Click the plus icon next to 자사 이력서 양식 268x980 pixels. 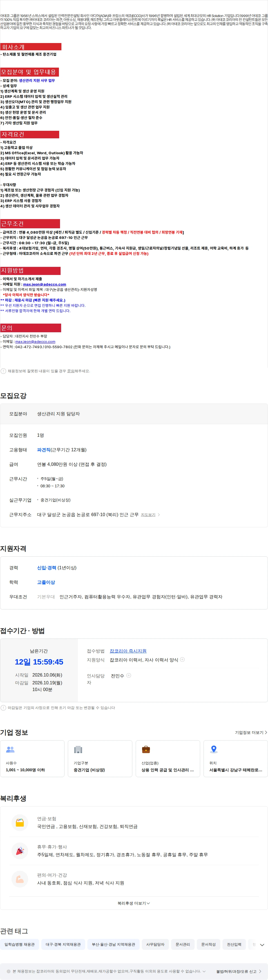click(x=183, y=660)
